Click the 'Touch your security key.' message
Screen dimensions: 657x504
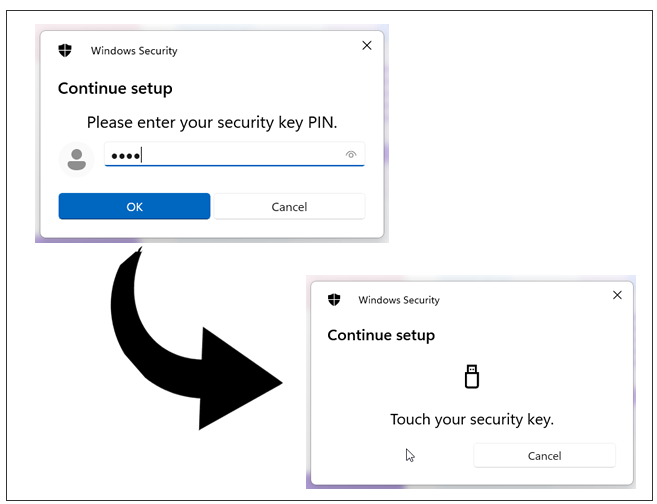(472, 419)
